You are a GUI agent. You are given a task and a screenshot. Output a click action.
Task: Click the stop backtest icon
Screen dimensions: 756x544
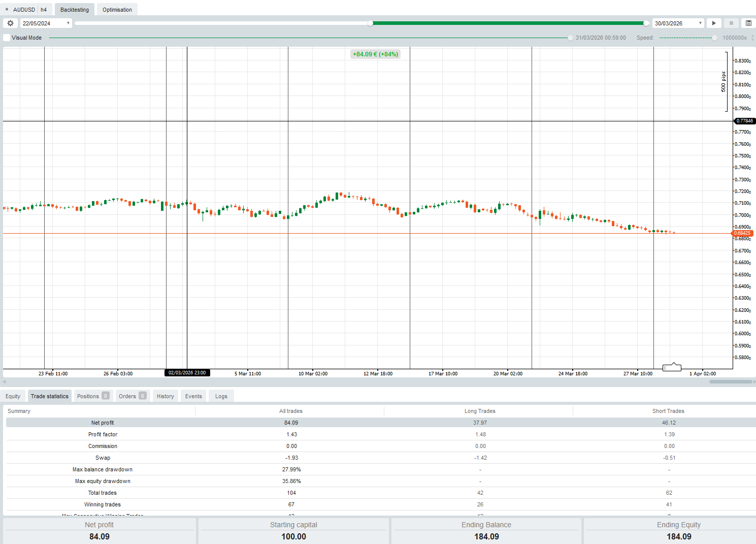731,23
